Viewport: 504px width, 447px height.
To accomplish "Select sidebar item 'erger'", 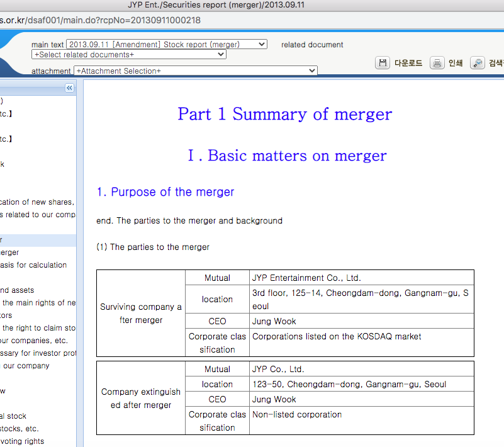I will pos(9,252).
